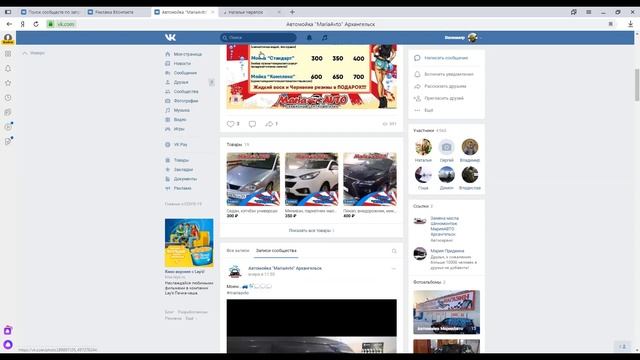
Task: Click the Yandex 'Я' home icon
Action: coord(22,24)
